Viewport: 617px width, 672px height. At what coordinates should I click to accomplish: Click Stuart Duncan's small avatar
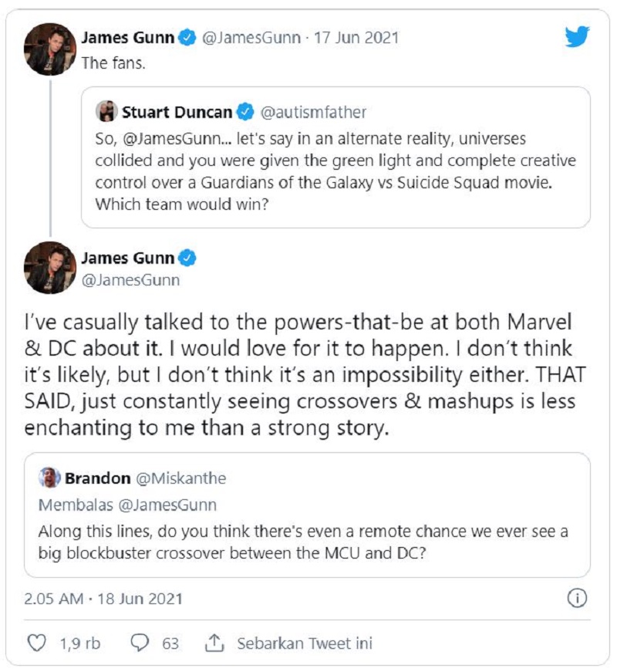106,112
